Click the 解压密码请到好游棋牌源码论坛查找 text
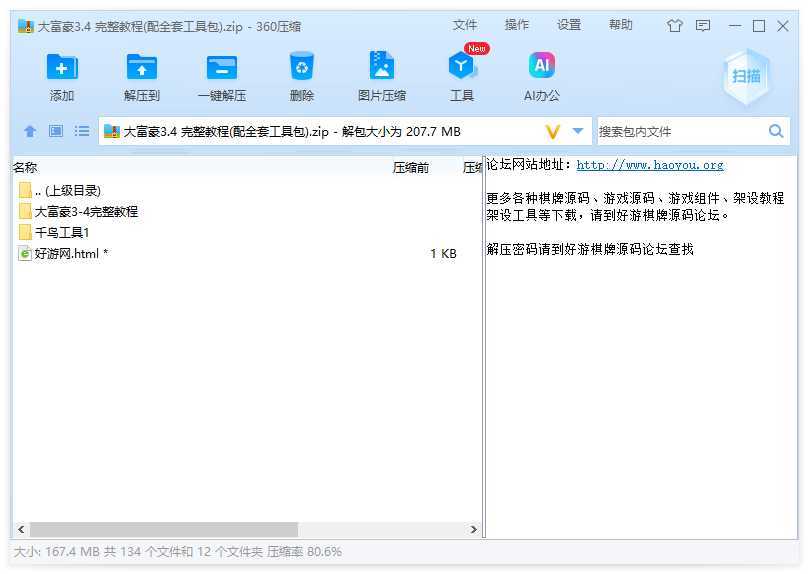The width and height of the screenshot is (809, 574). point(590,249)
